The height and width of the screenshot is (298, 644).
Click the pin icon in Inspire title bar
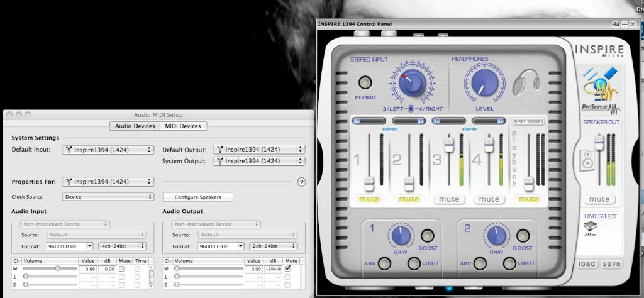[x=616, y=25]
